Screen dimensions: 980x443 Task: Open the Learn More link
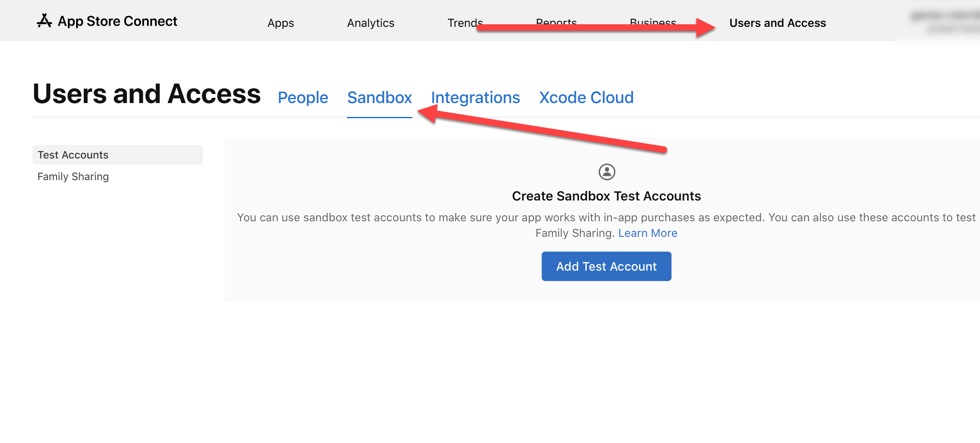[648, 233]
